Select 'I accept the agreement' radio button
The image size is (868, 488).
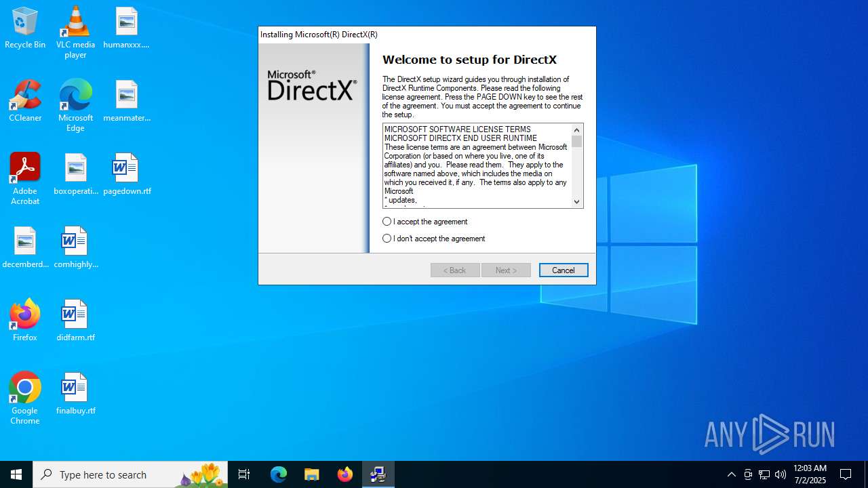[387, 222]
